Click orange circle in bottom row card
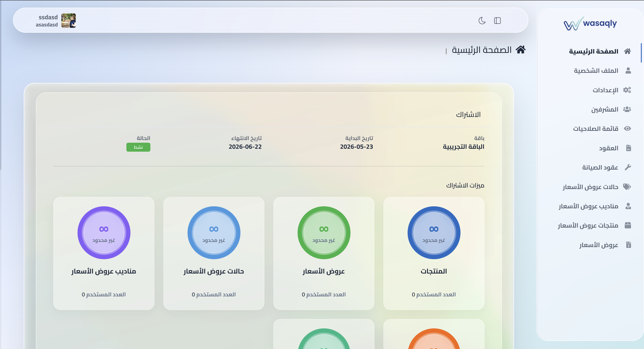 [434, 339]
